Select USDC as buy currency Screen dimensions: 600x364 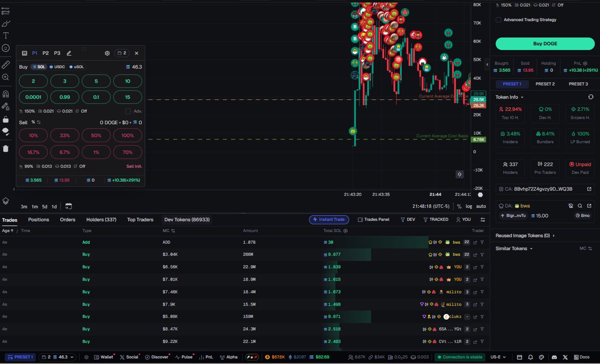coord(57,67)
